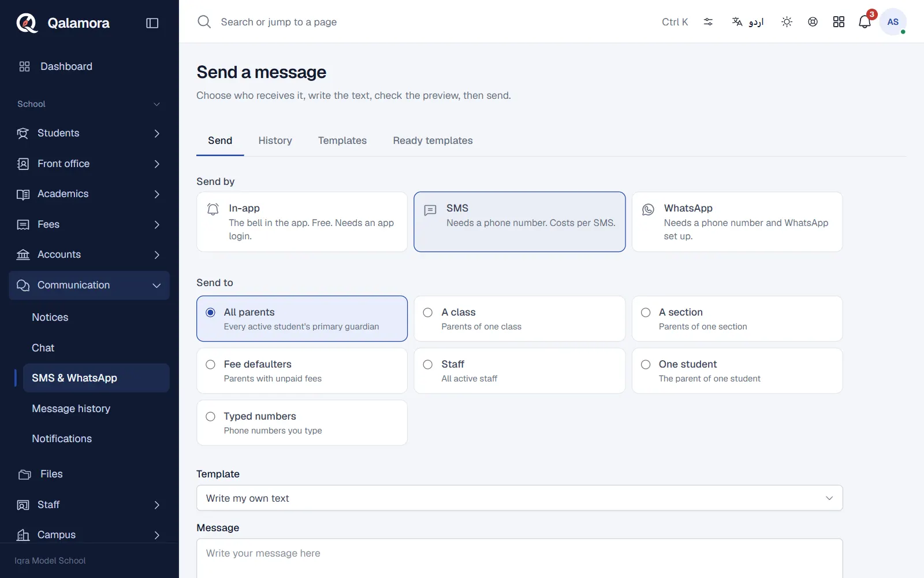Select the Typed numbers radio button

click(211, 417)
